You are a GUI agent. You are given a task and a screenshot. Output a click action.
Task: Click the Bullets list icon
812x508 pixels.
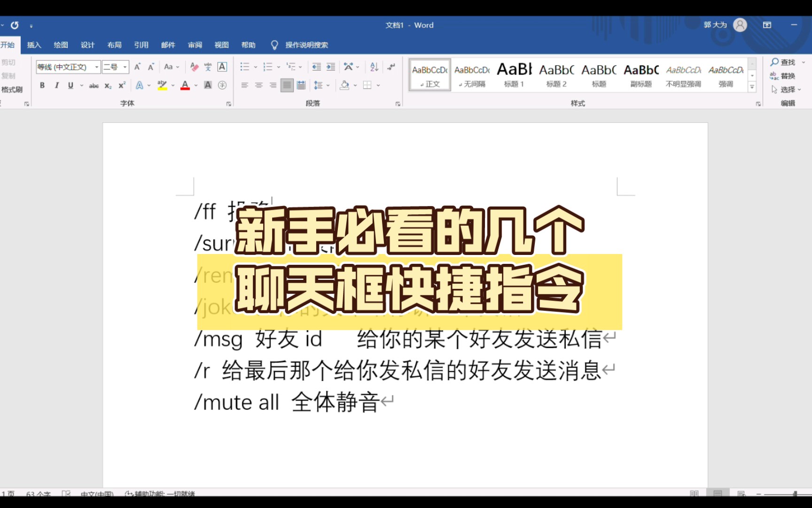[x=244, y=67]
